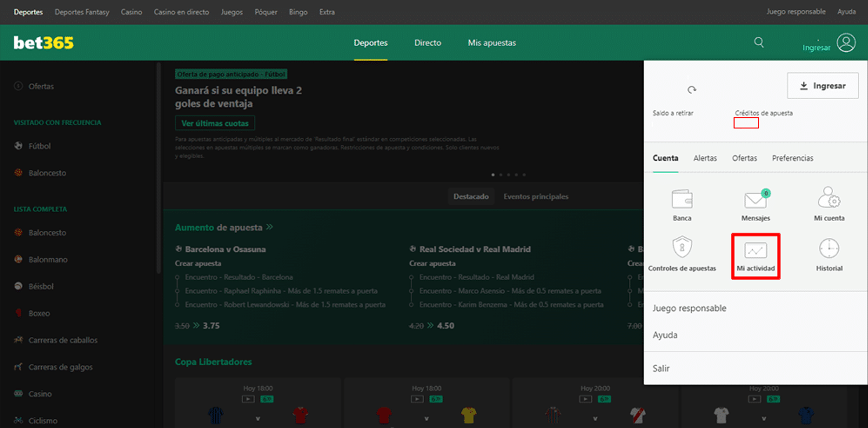Open Mi actividad chart icon
Viewport: 868px width, 428px height.
tap(755, 251)
